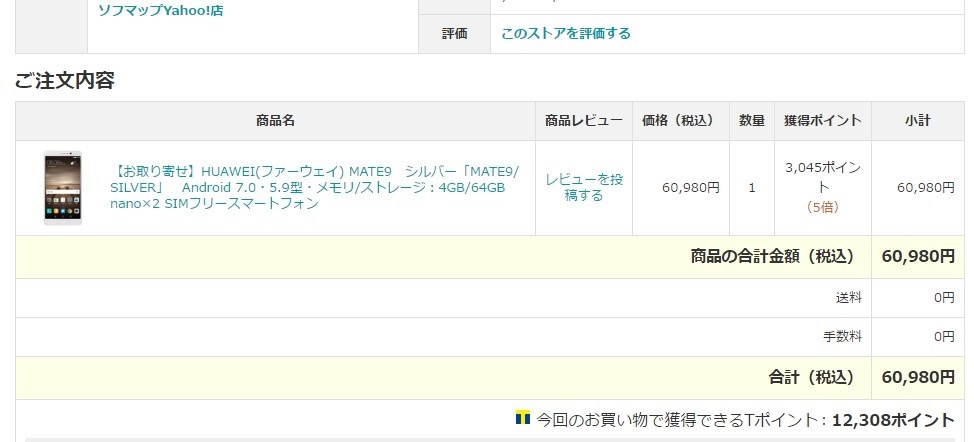
Task: Click the HUAWEI MATE9 phone thumbnail
Action: coord(63,187)
